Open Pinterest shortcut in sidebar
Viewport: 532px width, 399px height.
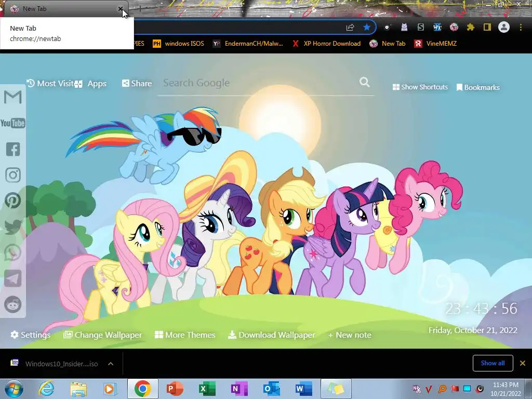[13, 201]
